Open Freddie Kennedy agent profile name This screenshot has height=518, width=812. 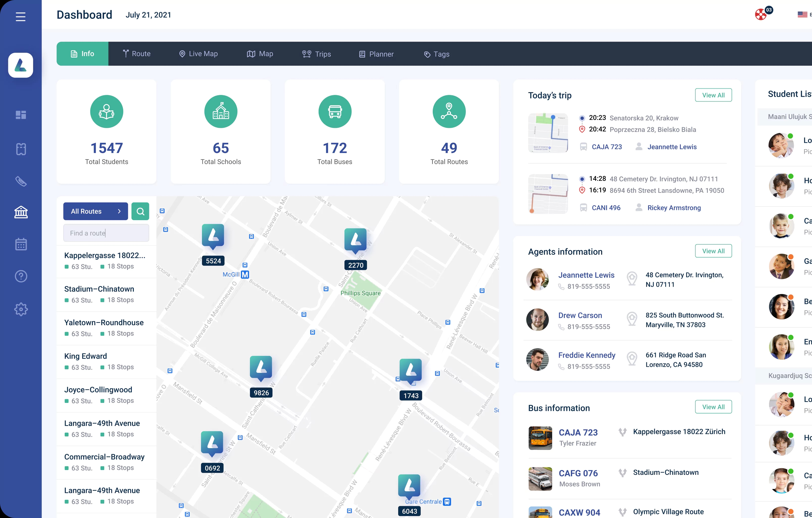(587, 355)
